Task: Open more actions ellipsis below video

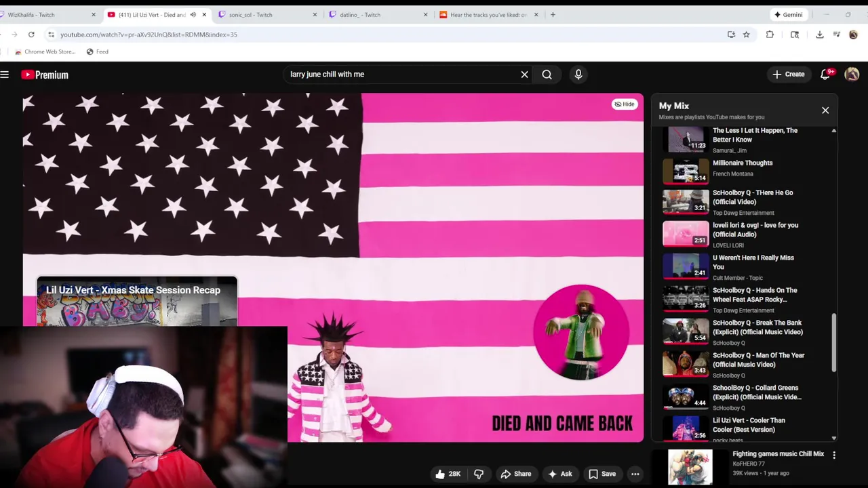Action: (x=635, y=474)
